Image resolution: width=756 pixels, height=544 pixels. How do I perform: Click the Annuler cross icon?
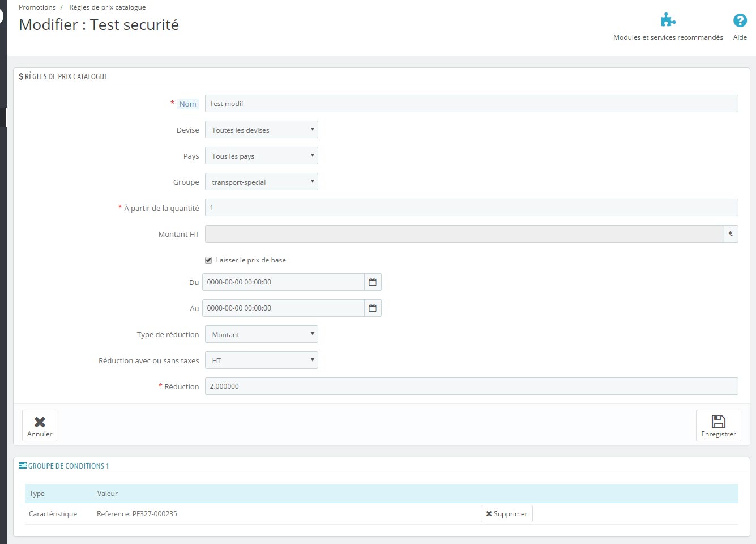(40, 422)
